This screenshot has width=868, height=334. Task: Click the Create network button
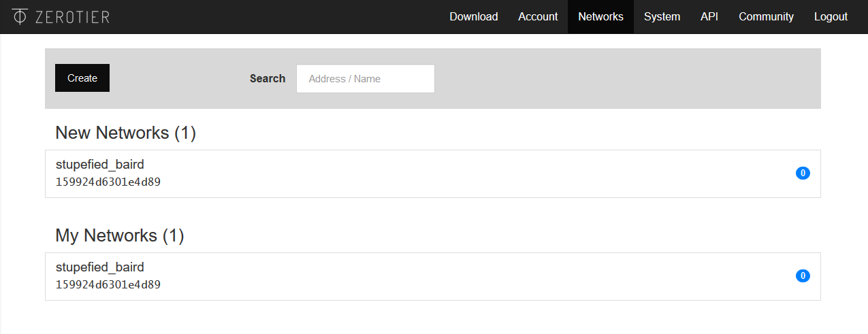[x=82, y=78]
